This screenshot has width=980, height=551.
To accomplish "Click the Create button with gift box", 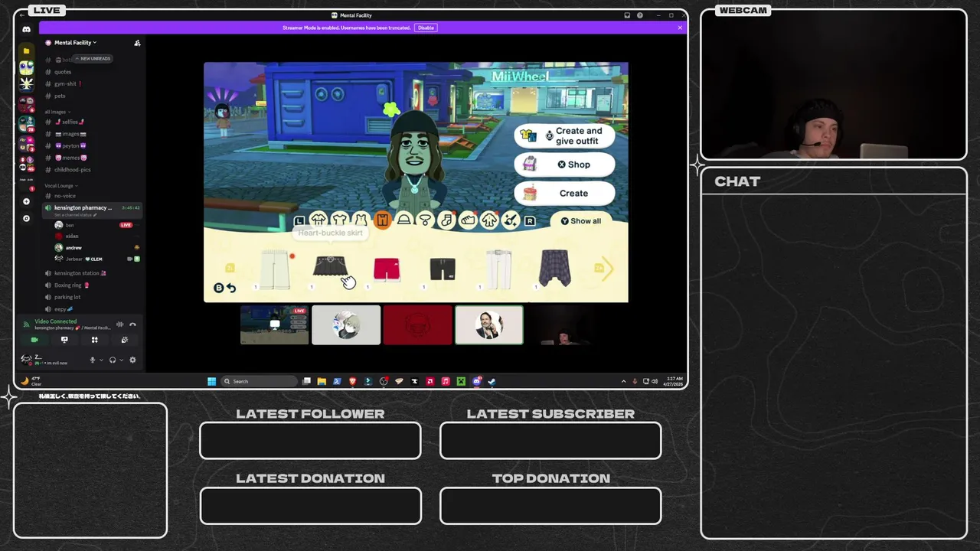I will coord(565,194).
